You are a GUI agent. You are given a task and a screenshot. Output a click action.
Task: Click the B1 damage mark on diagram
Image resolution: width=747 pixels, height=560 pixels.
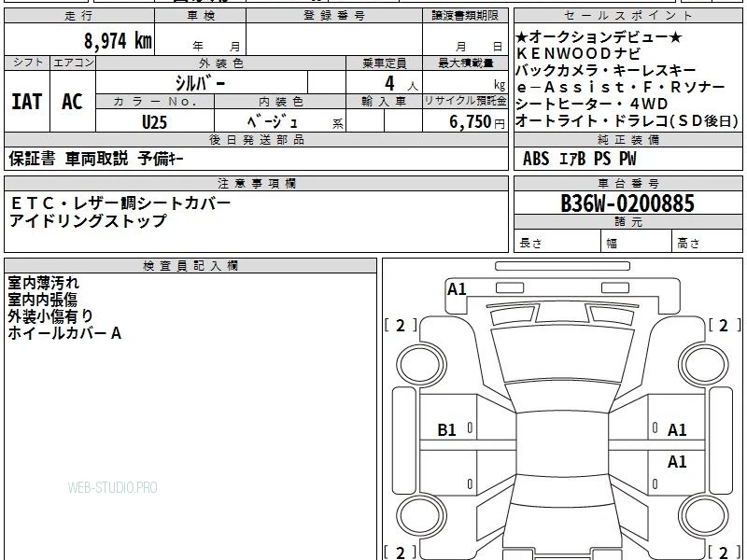tap(447, 430)
